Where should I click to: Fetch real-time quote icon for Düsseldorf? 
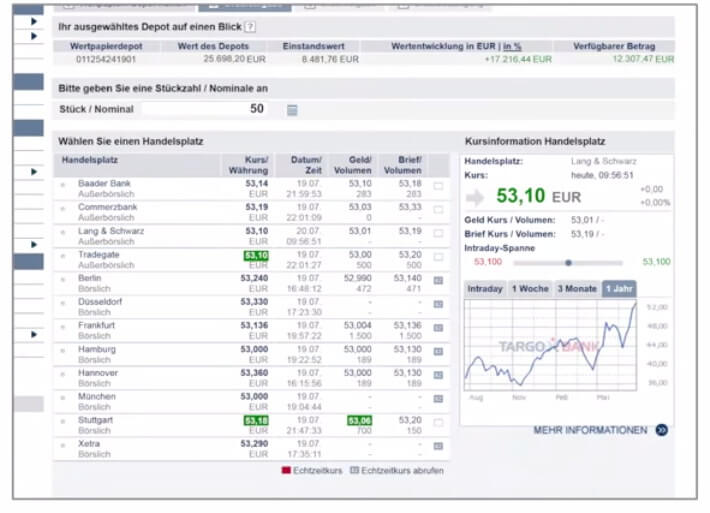point(438,304)
